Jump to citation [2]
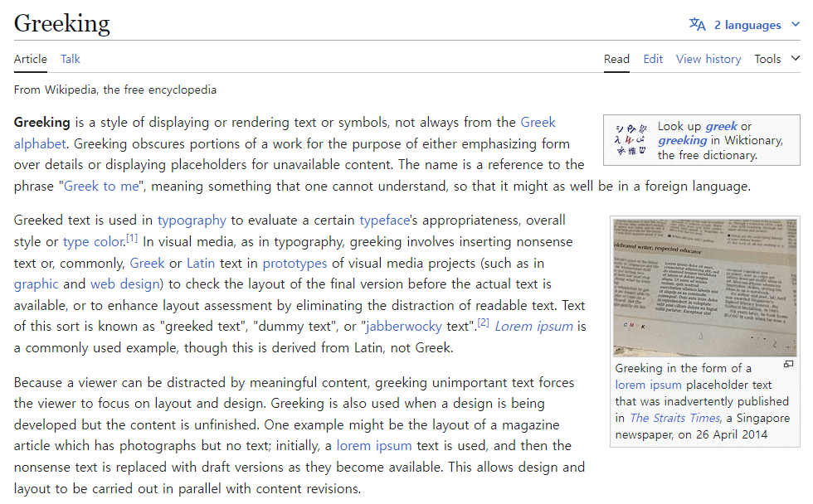813x504 pixels. coord(483,322)
